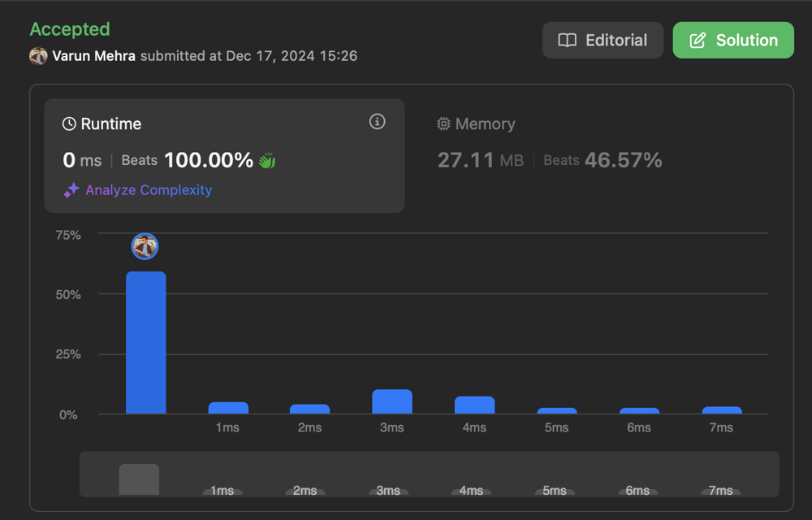Select the tallest runtime bar on the chart
The width and height of the screenshot is (812, 520).
[x=145, y=341]
